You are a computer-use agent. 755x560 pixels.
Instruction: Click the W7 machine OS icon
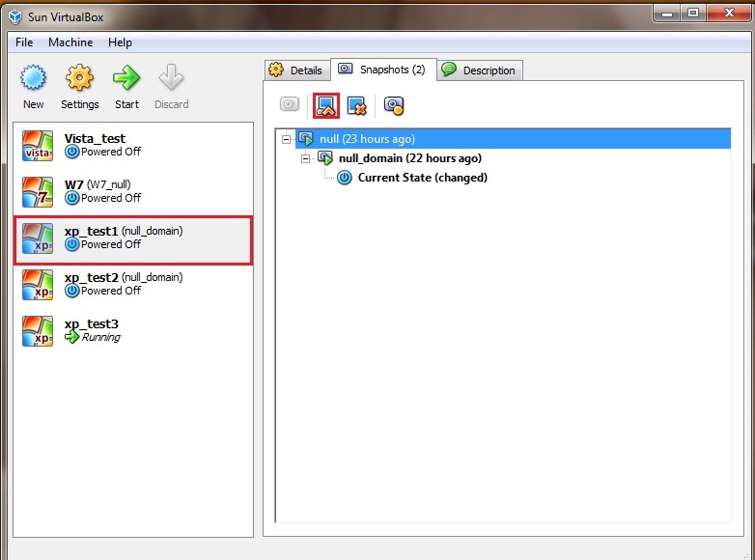pyautogui.click(x=38, y=191)
